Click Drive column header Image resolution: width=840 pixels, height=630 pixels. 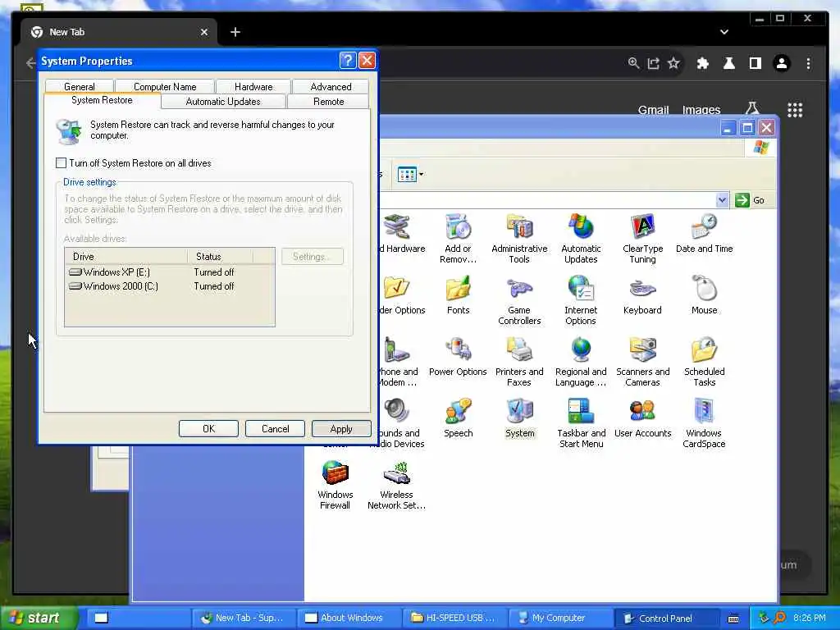(126, 257)
